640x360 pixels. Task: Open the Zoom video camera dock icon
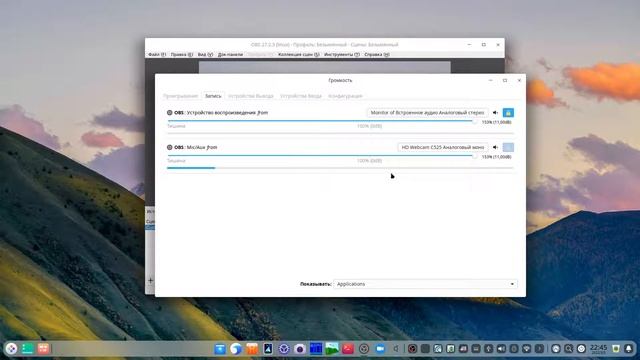click(x=380, y=349)
